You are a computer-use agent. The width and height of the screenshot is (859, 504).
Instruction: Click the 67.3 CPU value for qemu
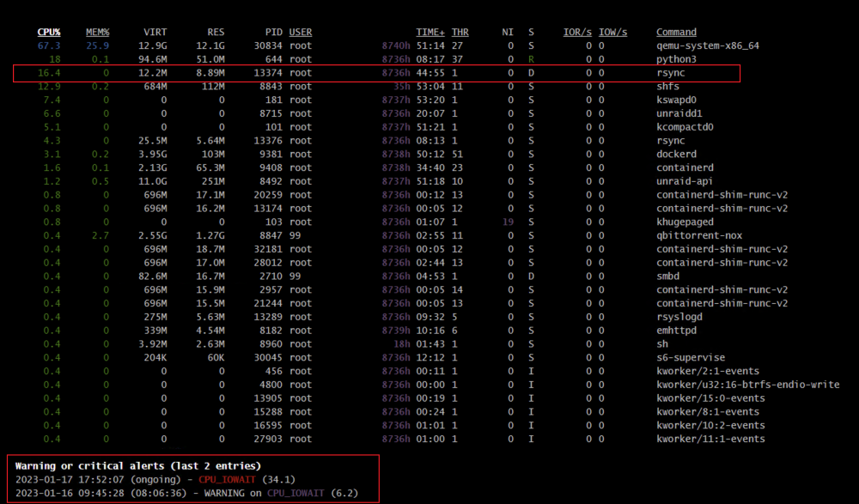49,46
